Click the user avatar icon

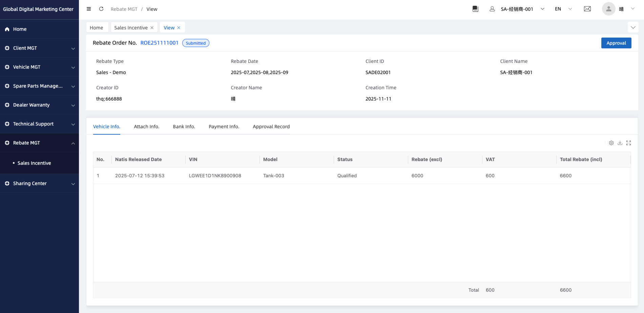tap(608, 9)
